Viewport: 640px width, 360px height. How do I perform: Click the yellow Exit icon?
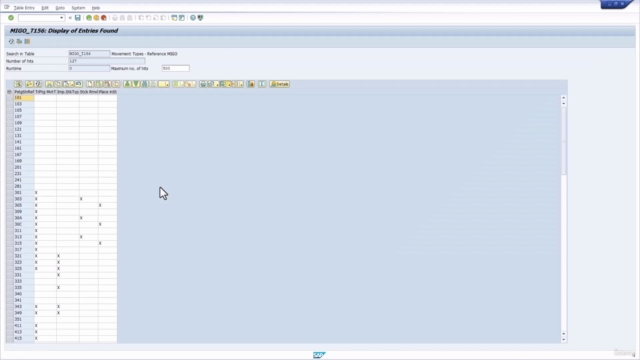pos(96,18)
